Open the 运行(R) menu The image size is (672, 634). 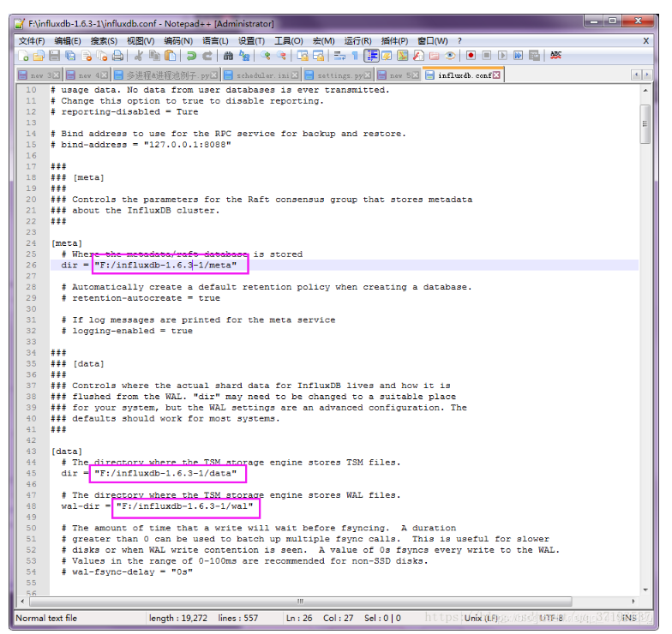point(358,41)
